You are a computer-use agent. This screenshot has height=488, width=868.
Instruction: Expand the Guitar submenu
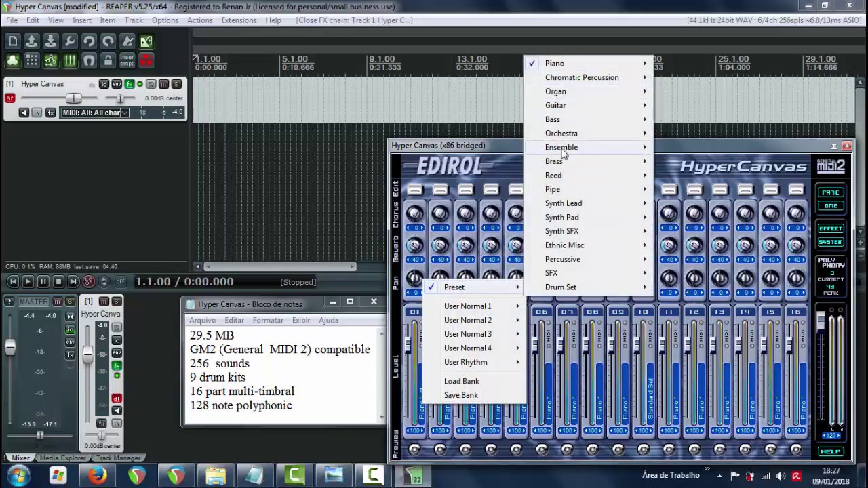tap(589, 105)
